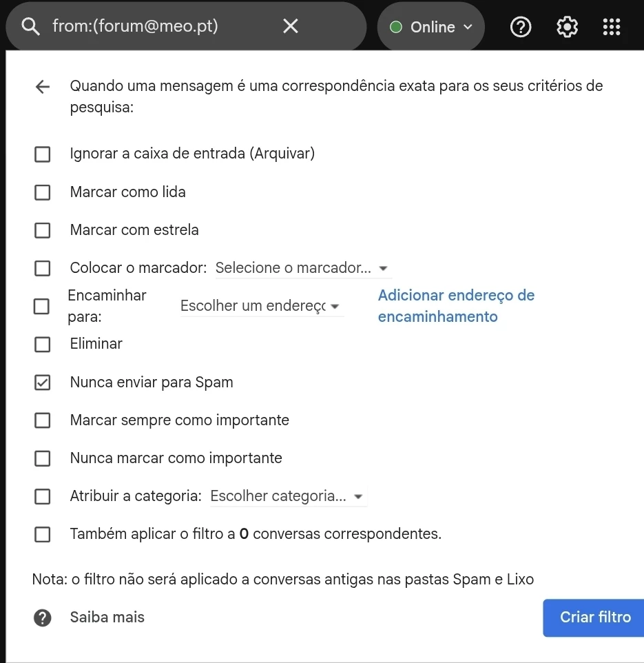Open the Saiba mais link
This screenshot has height=663, width=644.
point(107,618)
